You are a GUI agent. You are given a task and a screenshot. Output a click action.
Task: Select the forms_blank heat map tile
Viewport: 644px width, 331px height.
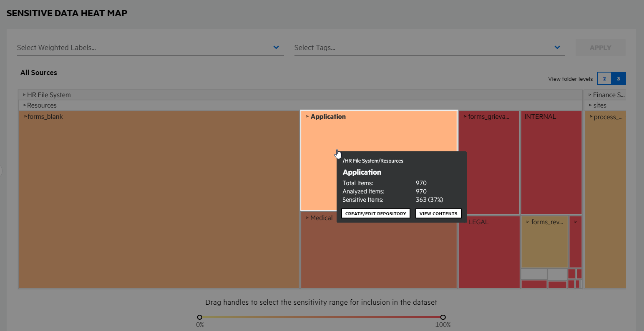point(158,200)
